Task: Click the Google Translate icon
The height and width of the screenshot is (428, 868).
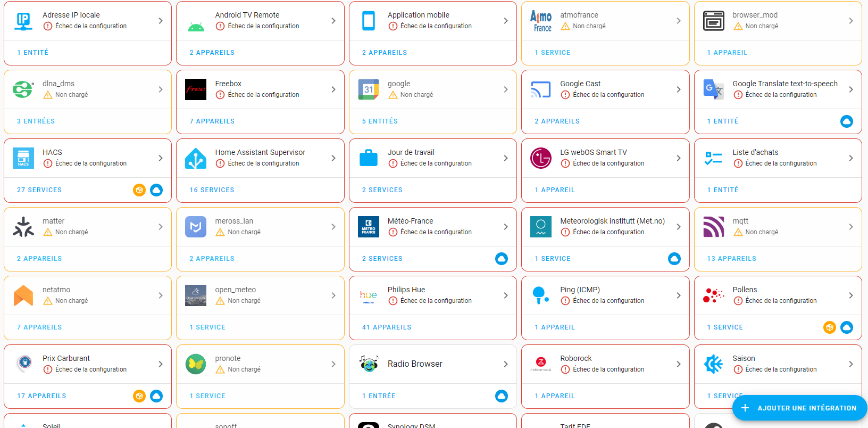Action: coord(713,89)
